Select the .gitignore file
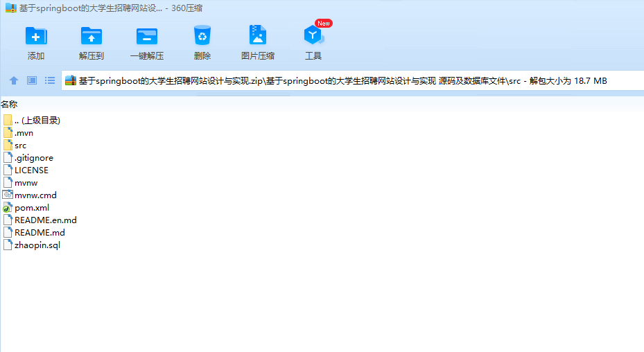 28,158
